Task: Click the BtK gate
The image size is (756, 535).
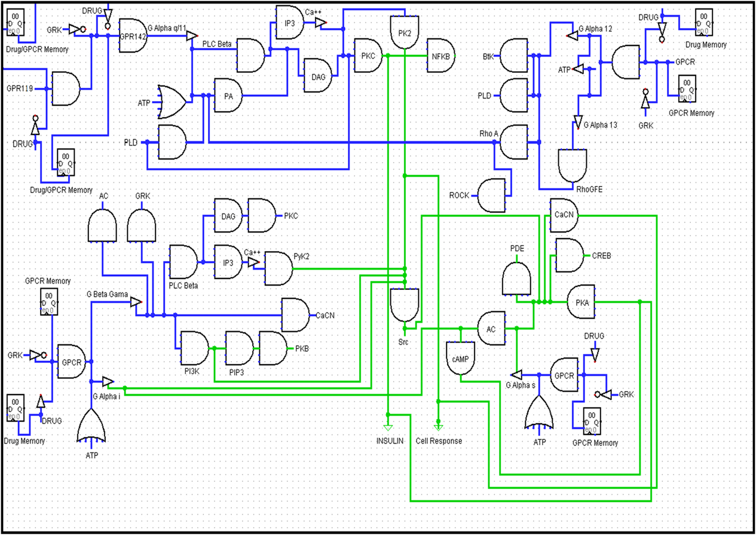Action: (x=513, y=56)
